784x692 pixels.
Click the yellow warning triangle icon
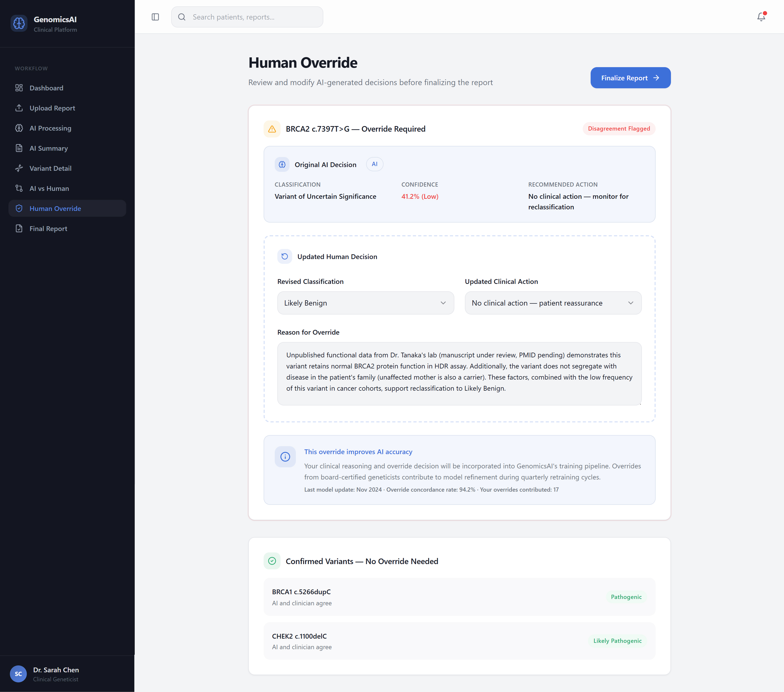(x=272, y=129)
